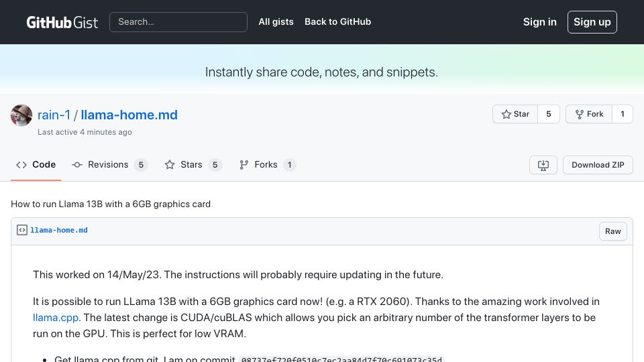Click the Sign up button
This screenshot has height=362, width=644.
592,22
